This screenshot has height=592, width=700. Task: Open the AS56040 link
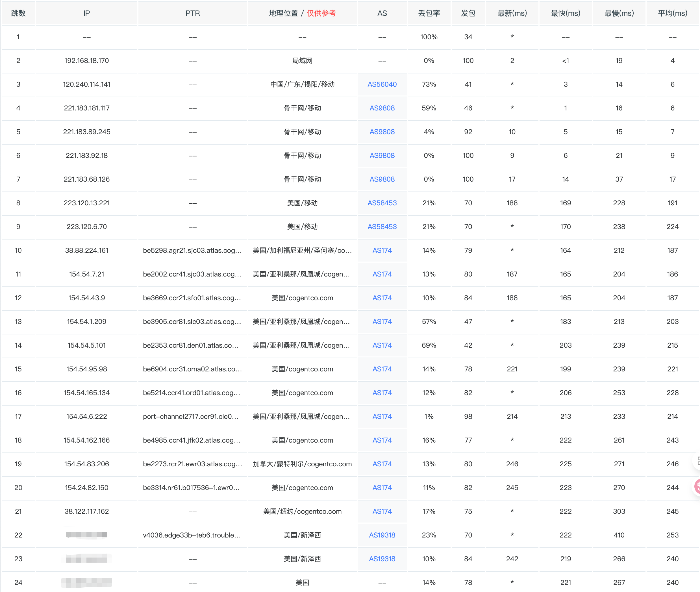[x=382, y=84]
